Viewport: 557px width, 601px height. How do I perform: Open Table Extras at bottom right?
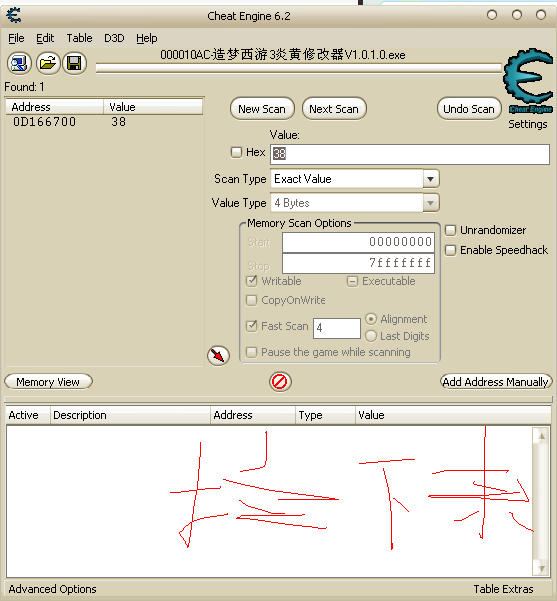point(503,589)
